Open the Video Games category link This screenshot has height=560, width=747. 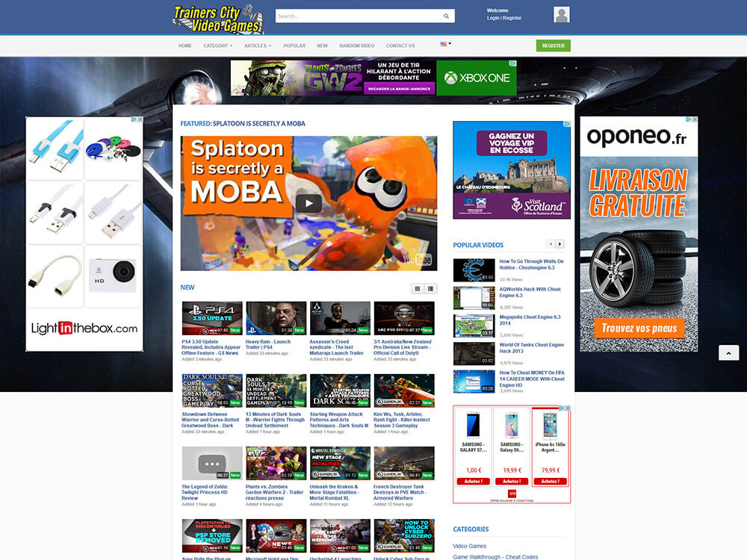click(469, 547)
